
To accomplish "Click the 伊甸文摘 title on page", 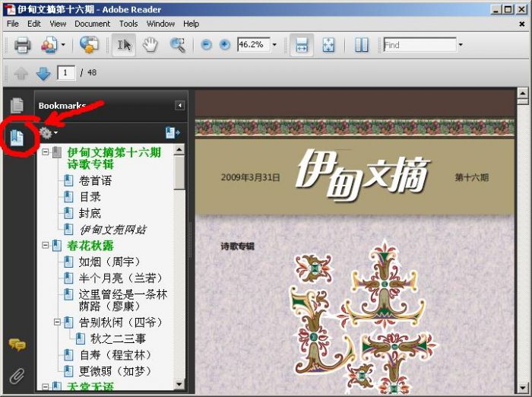I will point(363,175).
